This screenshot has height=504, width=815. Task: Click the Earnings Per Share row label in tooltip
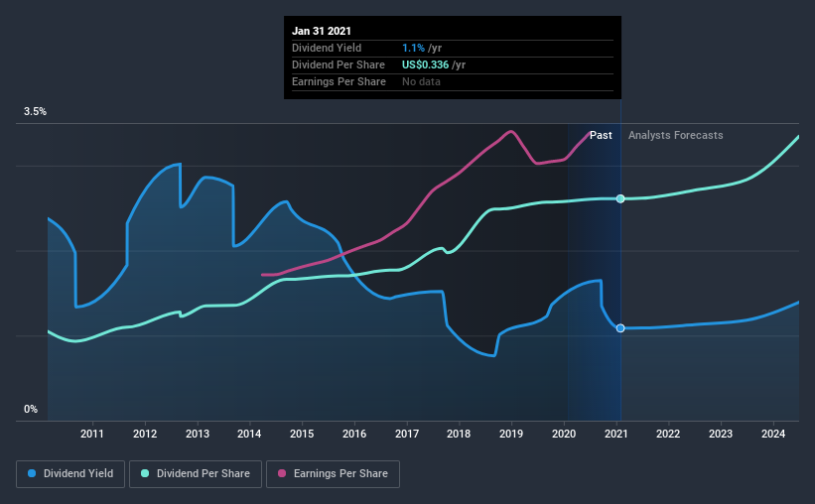pos(339,81)
